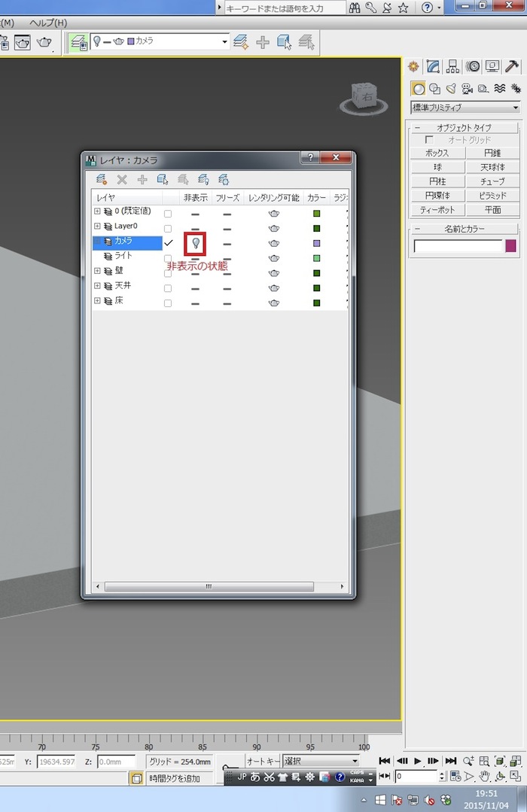This screenshot has width=527, height=812.
Task: Open the Modify panel tab
Action: coord(433,66)
